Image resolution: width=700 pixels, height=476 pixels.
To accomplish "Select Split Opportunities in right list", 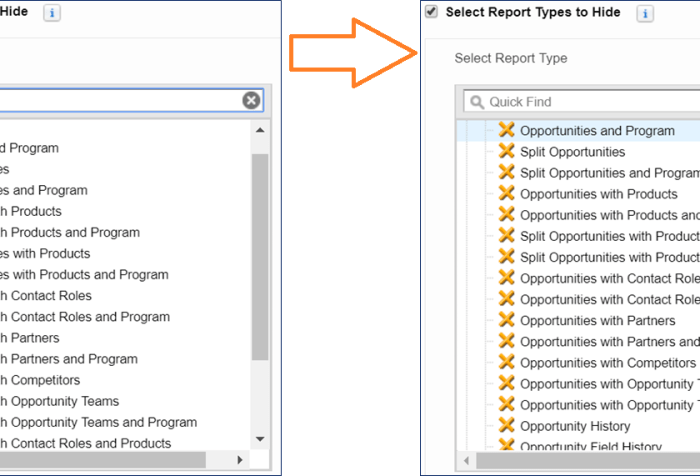I will 572,152.
